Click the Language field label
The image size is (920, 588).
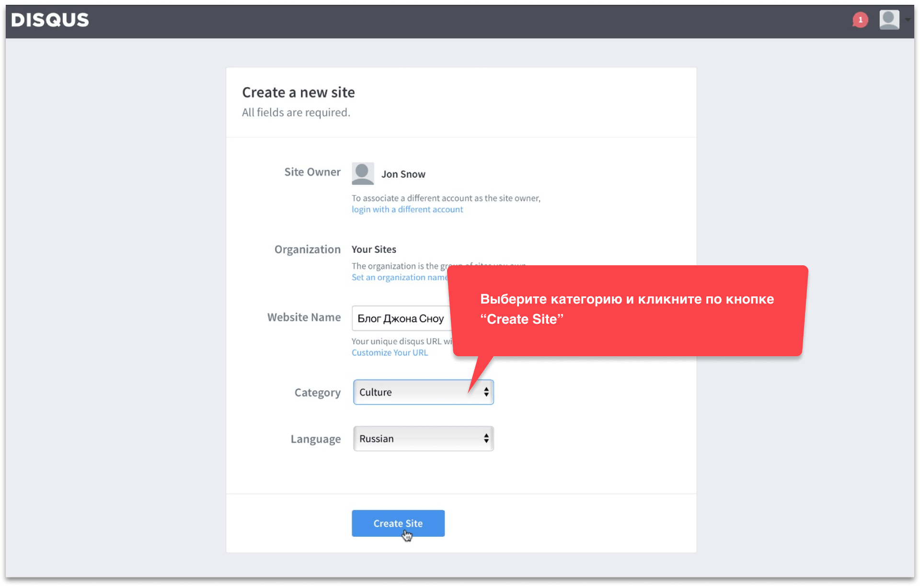(315, 439)
